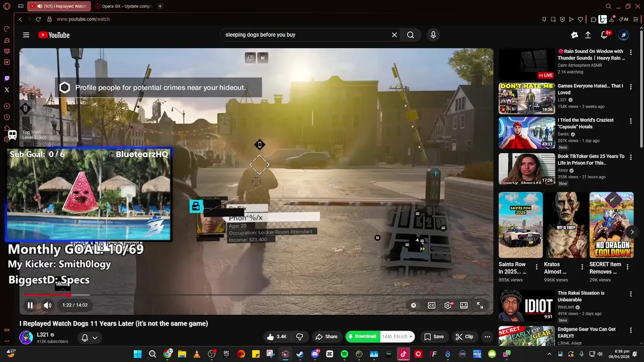This screenshot has height=362, width=644.
Task: Seek on the red video progress bar
Action: click(x=256, y=295)
